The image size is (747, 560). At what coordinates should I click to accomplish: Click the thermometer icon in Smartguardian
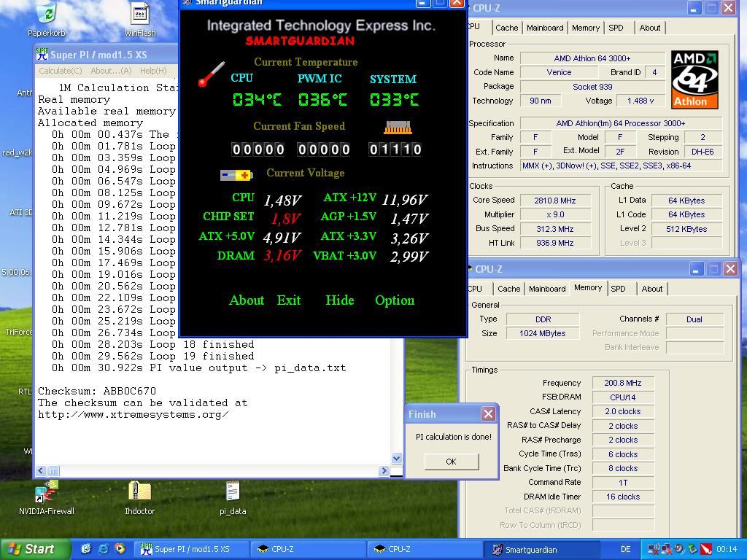pyautogui.click(x=211, y=74)
